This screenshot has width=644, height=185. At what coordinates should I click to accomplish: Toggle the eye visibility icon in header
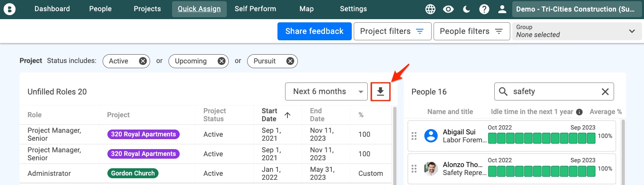click(448, 9)
